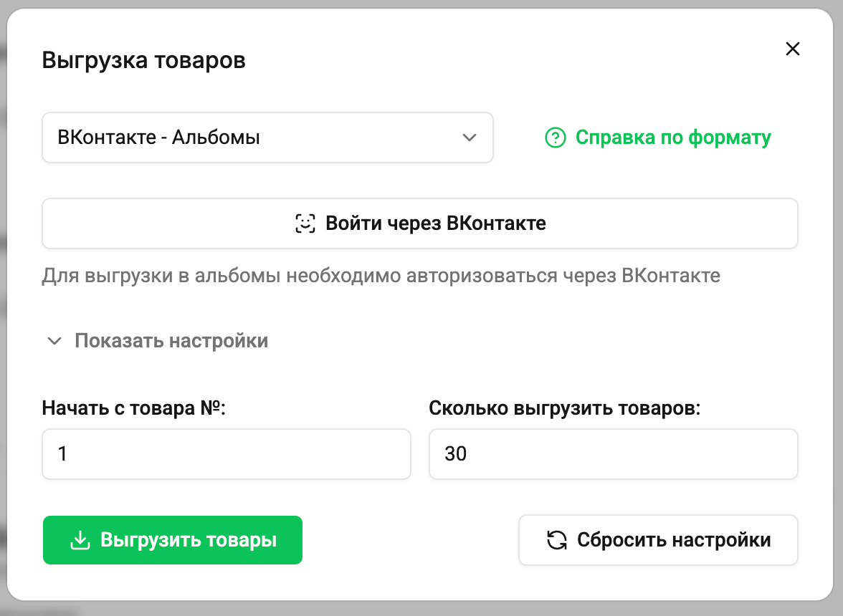Click the green Выгрузить товары button
This screenshot has height=616, width=843.
coord(173,540)
